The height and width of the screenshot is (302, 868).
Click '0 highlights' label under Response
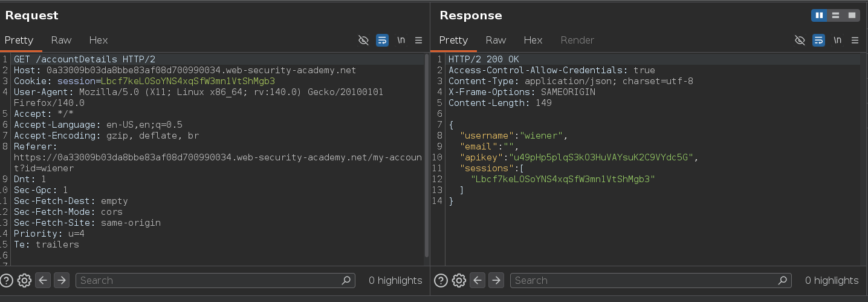point(832,280)
